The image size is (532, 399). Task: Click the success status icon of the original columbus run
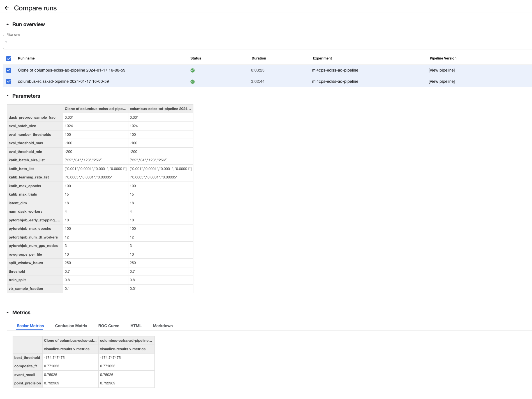tap(193, 82)
